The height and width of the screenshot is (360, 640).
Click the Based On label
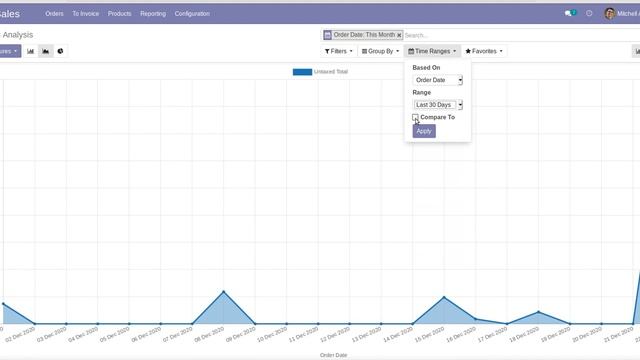pyautogui.click(x=426, y=68)
